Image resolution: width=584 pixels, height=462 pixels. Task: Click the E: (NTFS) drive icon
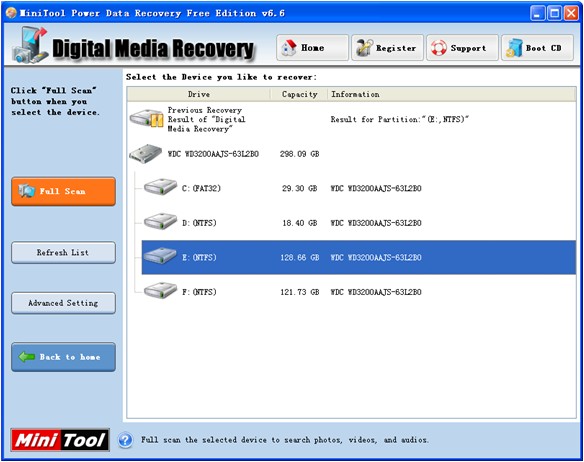coord(161,256)
